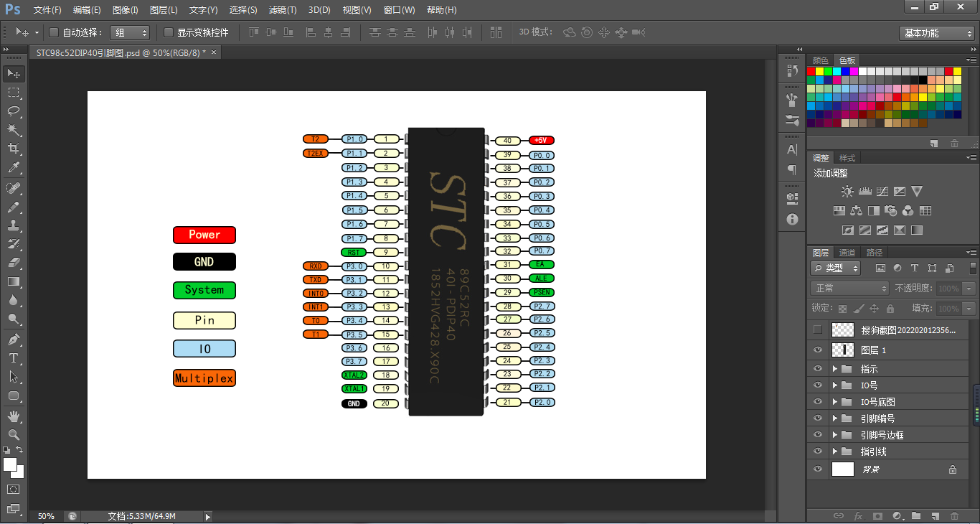Select the Gradient tool
The width and height of the screenshot is (980, 524).
pos(14,281)
